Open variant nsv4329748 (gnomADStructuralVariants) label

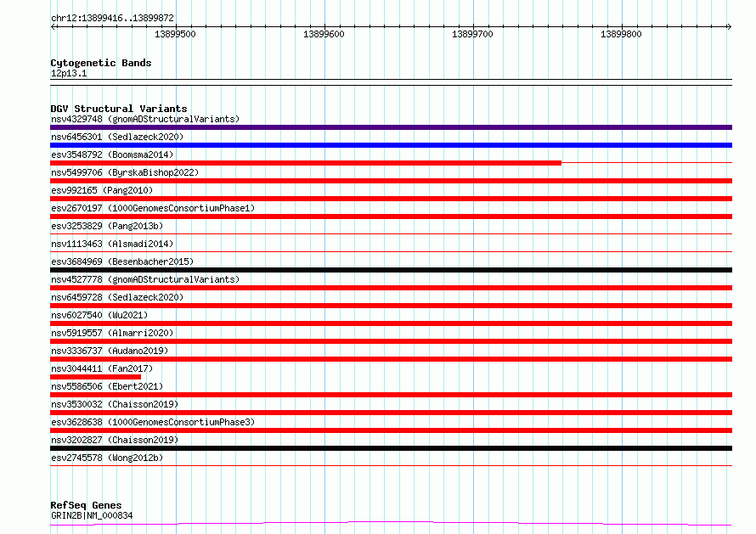tap(145, 119)
